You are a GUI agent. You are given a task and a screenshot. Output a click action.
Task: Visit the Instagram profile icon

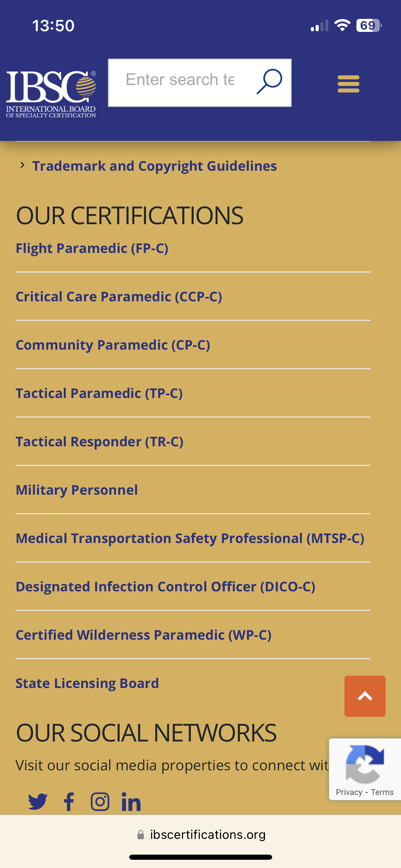pyautogui.click(x=100, y=801)
